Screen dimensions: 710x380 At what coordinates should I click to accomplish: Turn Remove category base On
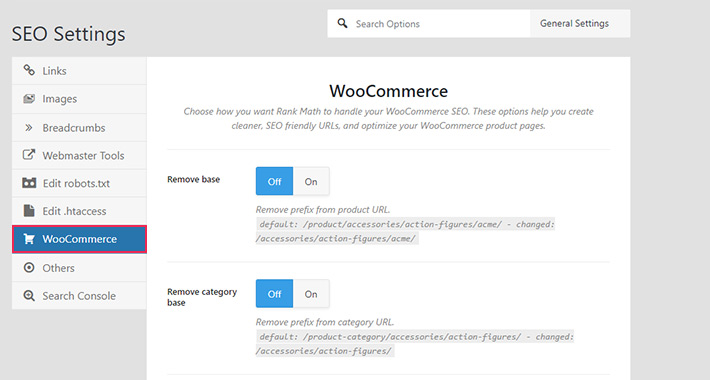[x=311, y=293]
